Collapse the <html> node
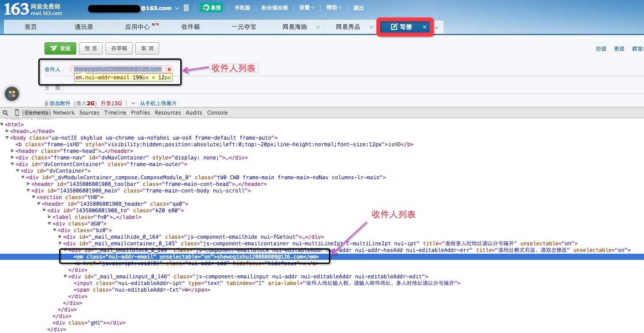 click(x=2, y=125)
